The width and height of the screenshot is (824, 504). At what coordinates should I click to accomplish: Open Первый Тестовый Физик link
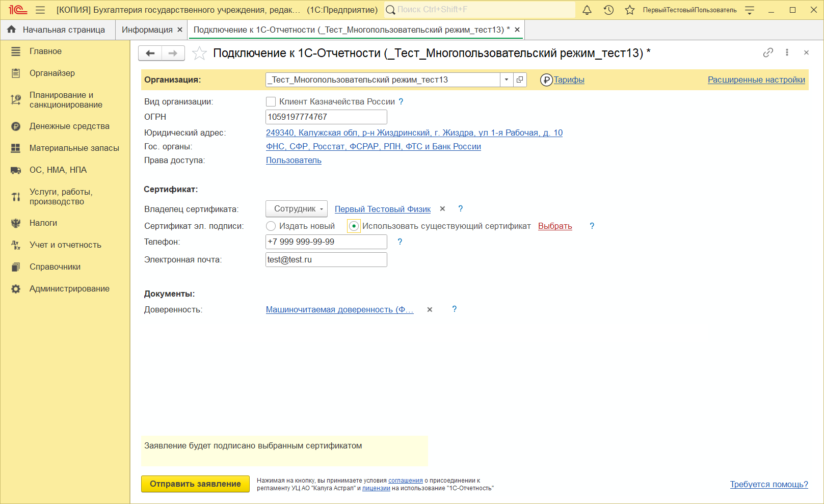tap(383, 209)
